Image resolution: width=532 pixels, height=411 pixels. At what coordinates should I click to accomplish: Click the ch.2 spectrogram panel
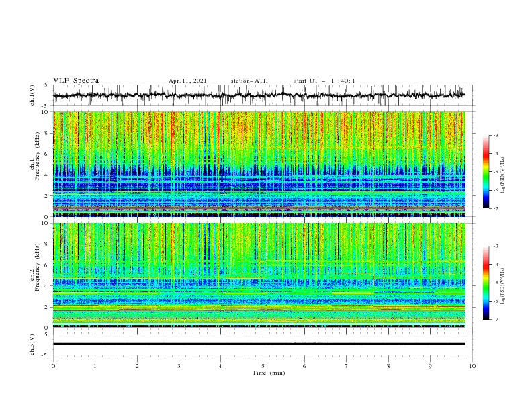click(x=259, y=275)
